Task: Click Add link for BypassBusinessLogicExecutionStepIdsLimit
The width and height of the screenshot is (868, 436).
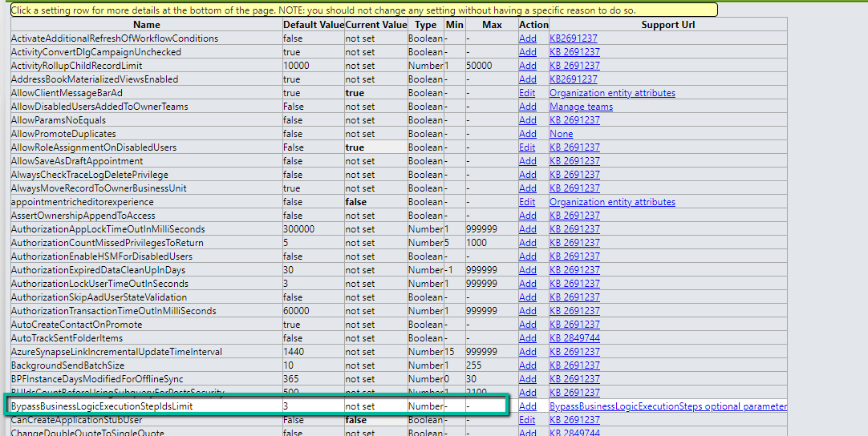Action: 527,406
